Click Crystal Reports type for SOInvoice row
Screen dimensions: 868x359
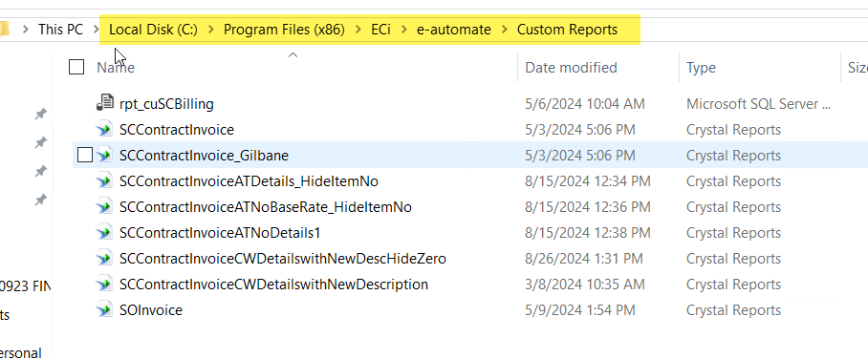[x=733, y=310]
